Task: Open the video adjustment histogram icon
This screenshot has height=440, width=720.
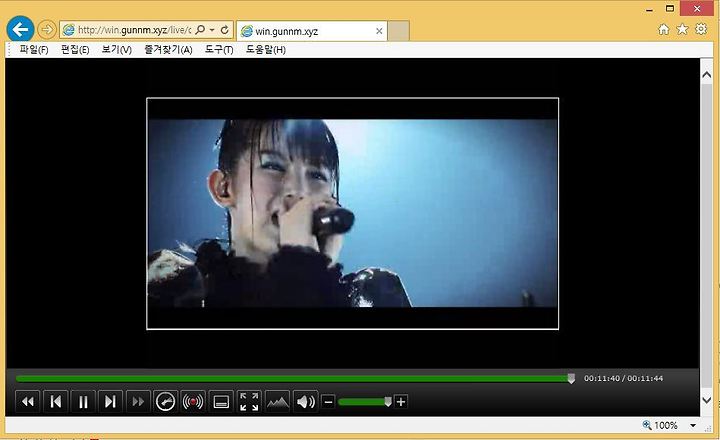Action: click(x=277, y=402)
